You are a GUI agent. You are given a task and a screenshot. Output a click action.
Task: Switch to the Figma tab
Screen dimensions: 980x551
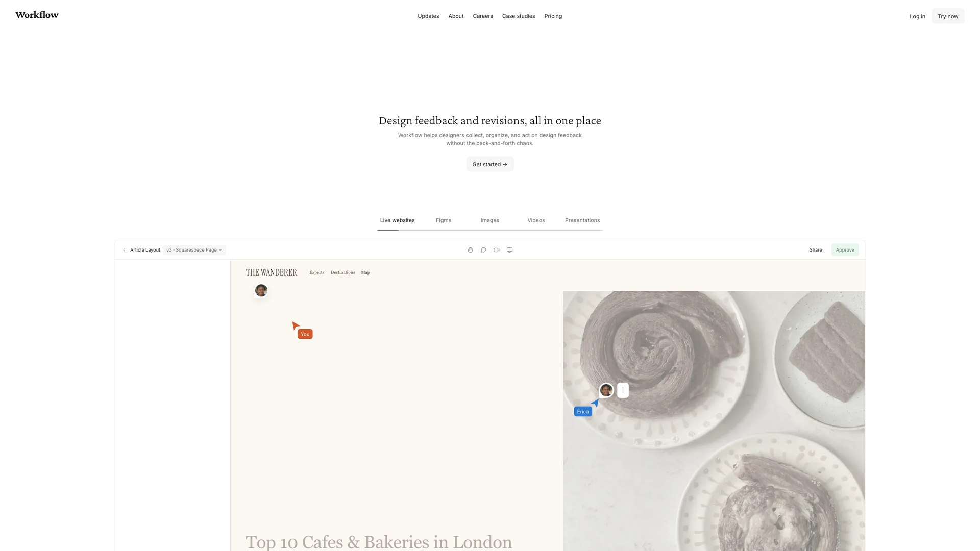coord(444,220)
